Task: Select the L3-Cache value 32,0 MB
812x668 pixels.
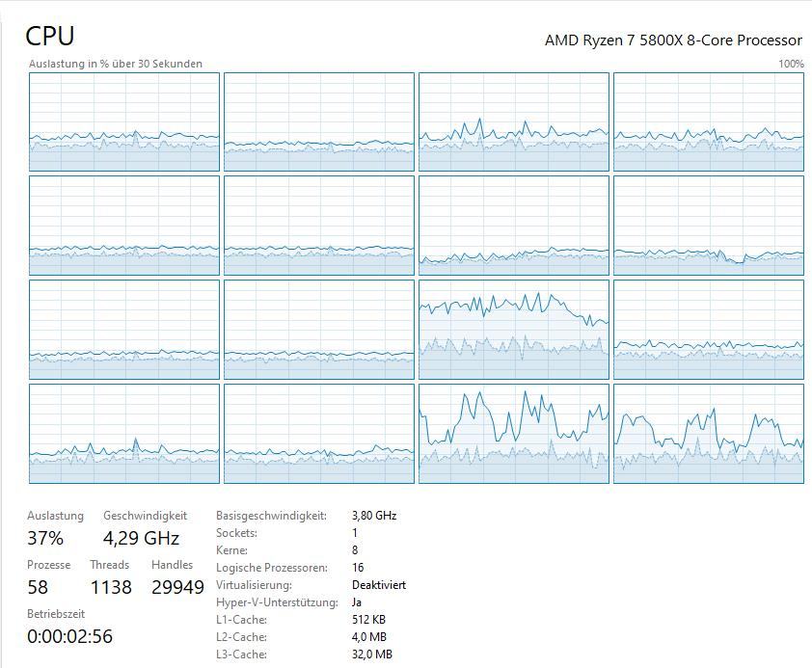Action: [371, 655]
